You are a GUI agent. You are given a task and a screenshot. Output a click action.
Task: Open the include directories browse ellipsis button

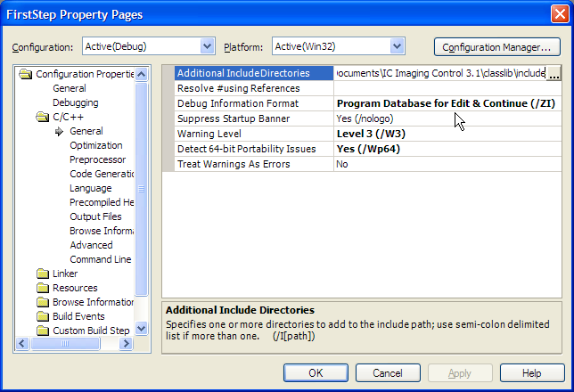point(553,74)
